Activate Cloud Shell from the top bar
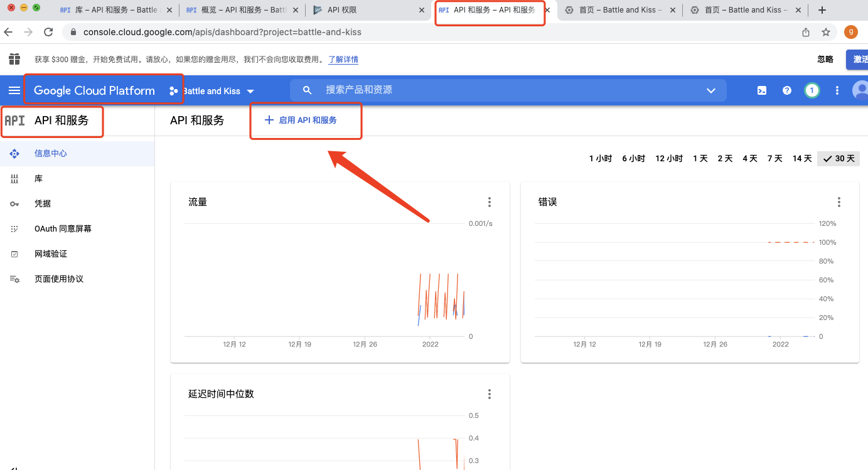The width and height of the screenshot is (868, 470). click(761, 90)
